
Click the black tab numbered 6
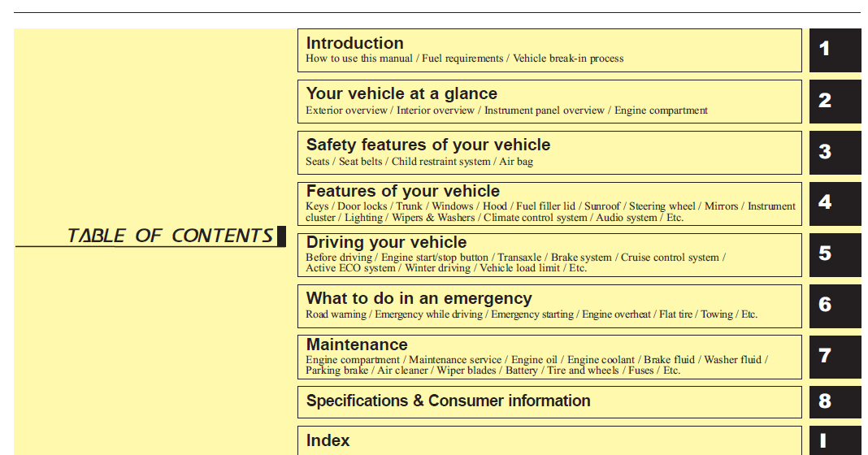point(835,306)
